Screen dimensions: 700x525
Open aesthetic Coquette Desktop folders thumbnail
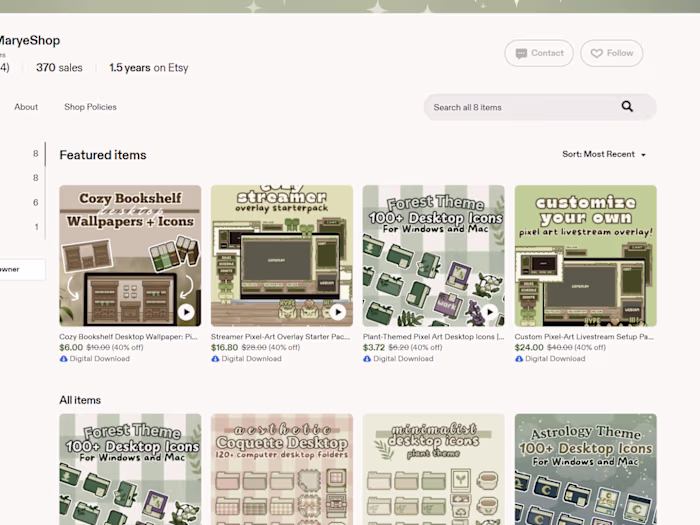tap(282, 469)
